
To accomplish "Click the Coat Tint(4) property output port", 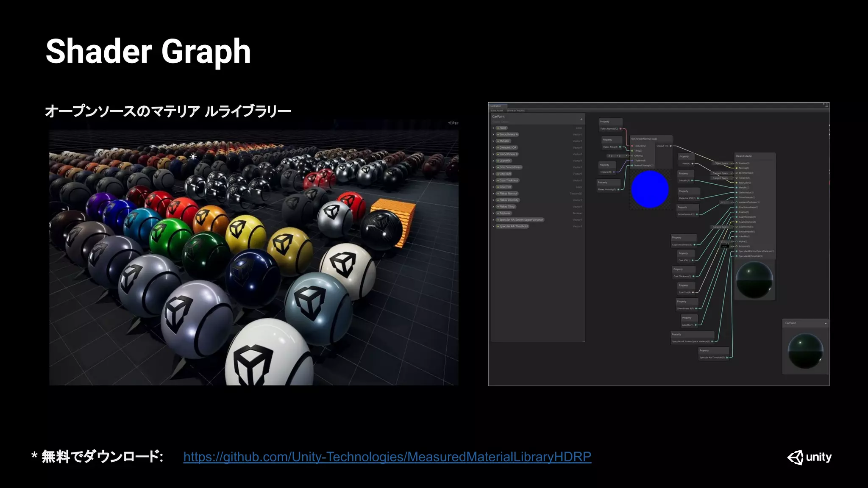I will click(693, 292).
